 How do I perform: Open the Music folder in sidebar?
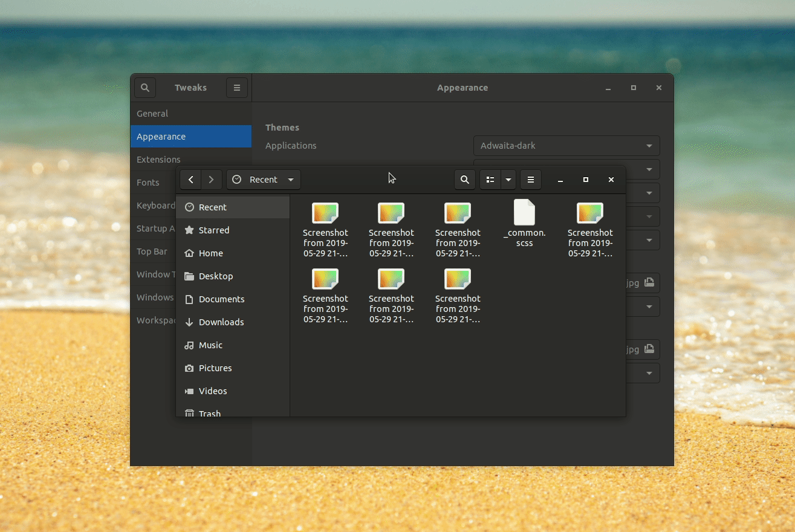pyautogui.click(x=210, y=345)
